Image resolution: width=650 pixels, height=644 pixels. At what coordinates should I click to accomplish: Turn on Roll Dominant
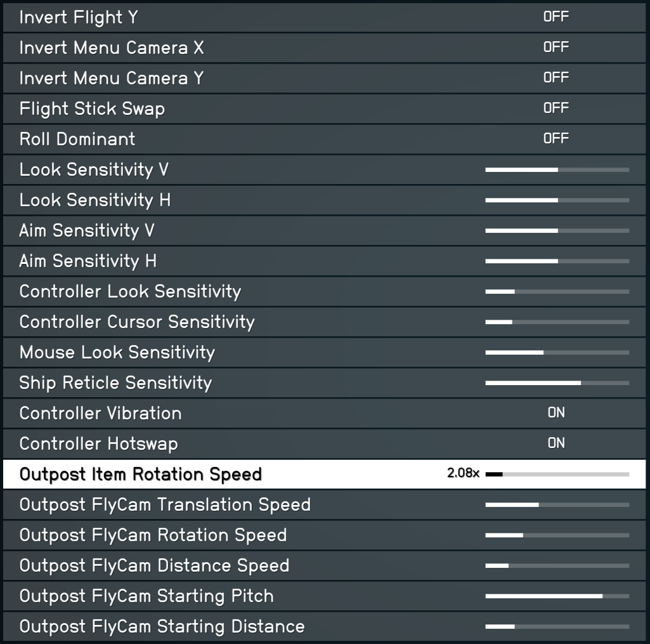(x=556, y=139)
